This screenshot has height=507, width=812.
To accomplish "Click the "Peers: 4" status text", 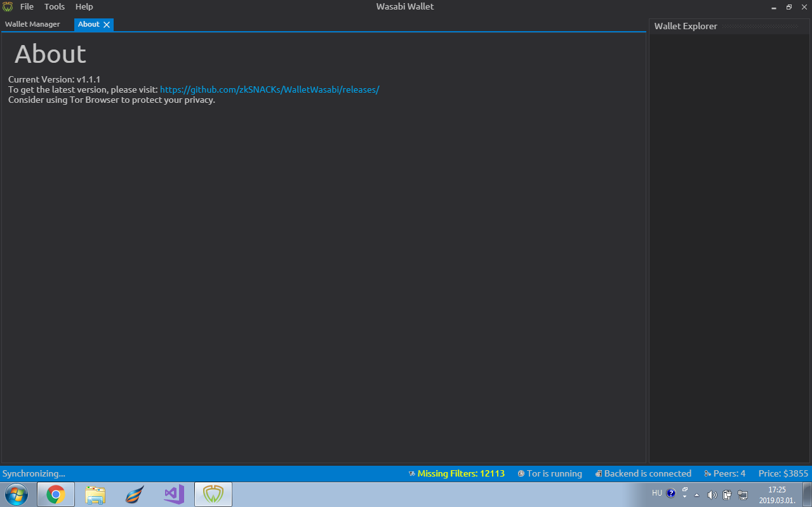I will pos(729,473).
